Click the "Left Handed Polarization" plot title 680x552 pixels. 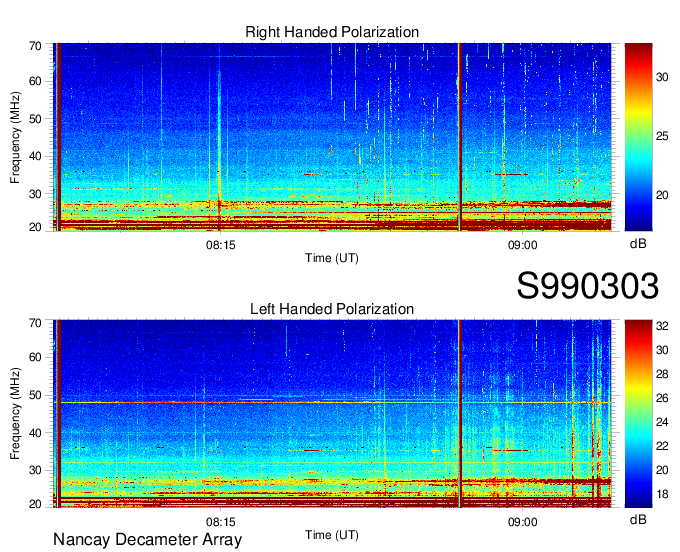click(x=332, y=309)
